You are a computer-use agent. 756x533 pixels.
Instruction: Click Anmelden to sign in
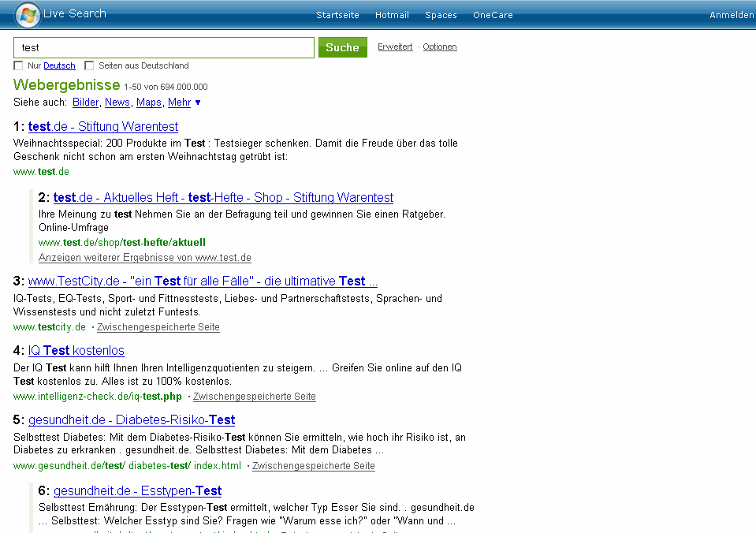pyautogui.click(x=732, y=15)
